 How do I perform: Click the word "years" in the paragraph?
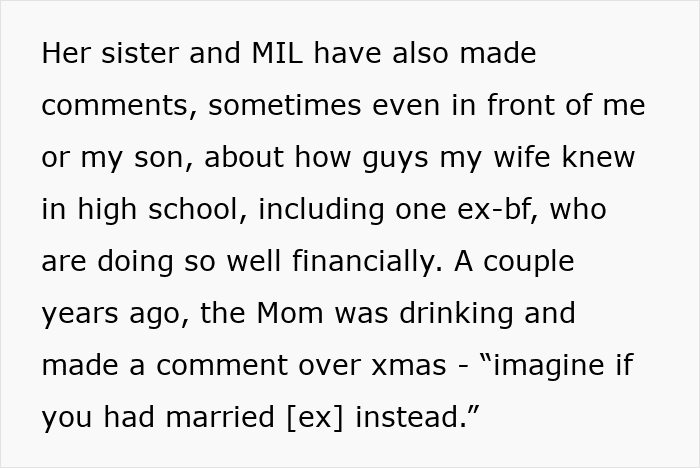80,314
